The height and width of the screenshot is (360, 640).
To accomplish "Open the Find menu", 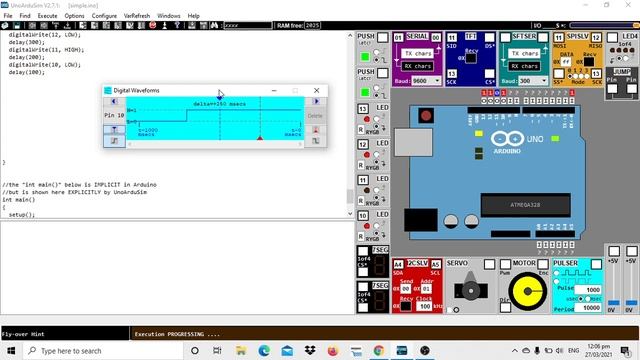I will click(25, 16).
